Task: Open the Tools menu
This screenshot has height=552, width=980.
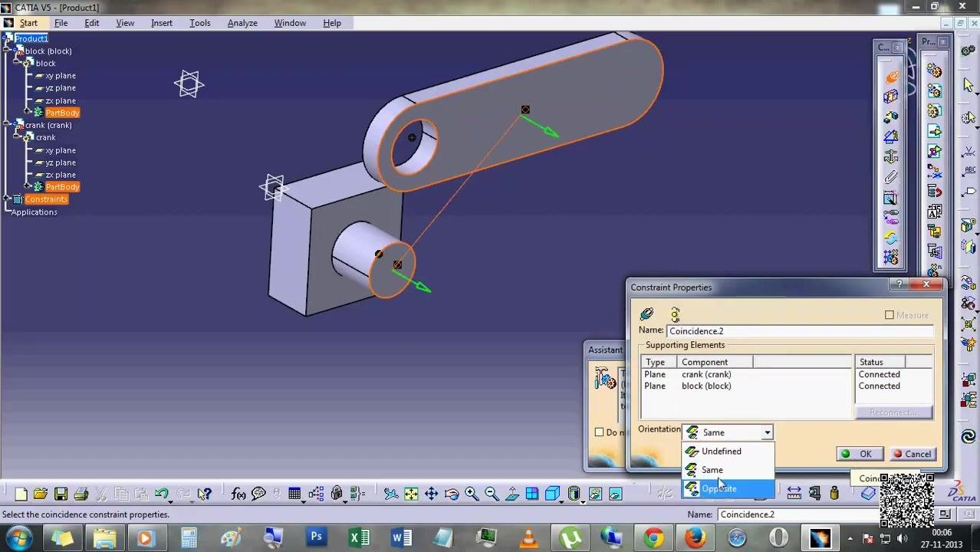Action: (x=200, y=23)
